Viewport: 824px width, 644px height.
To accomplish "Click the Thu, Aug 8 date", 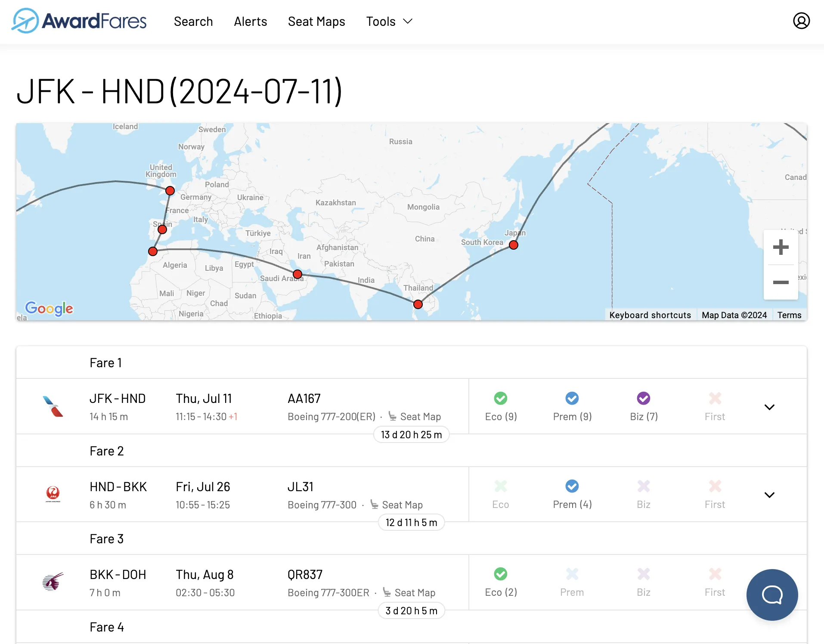I will (x=204, y=574).
